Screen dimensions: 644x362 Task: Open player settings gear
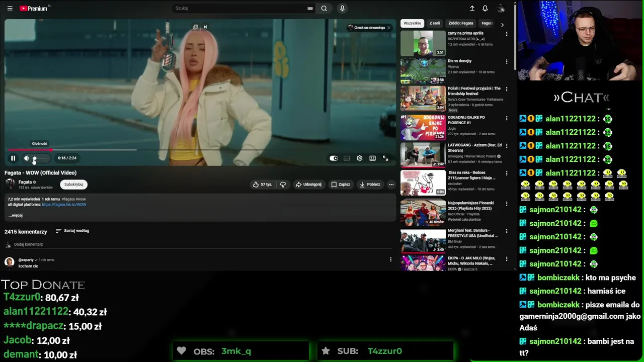(x=359, y=158)
